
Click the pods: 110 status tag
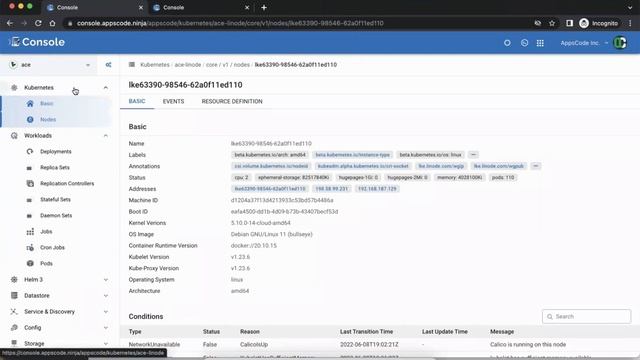503,178
